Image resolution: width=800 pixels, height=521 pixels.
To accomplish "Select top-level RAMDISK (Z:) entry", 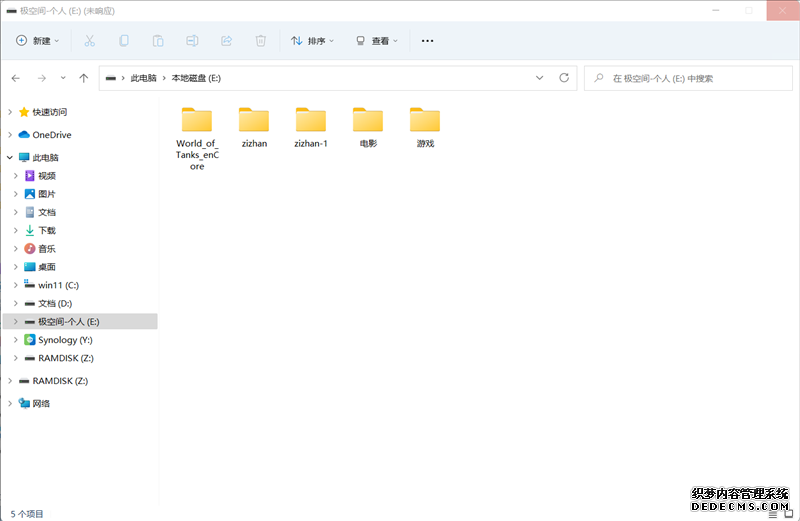I will click(x=60, y=381).
